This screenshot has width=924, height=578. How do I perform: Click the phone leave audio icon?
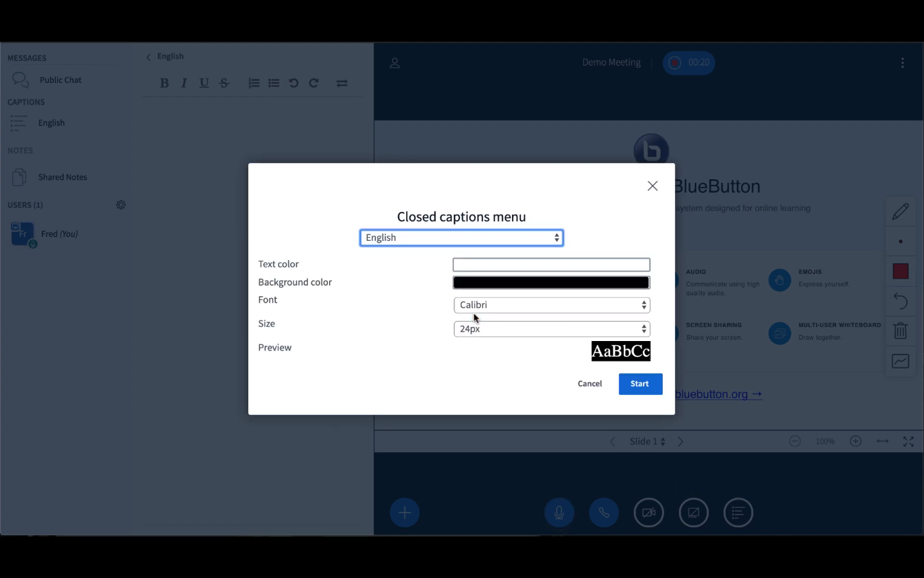(604, 512)
